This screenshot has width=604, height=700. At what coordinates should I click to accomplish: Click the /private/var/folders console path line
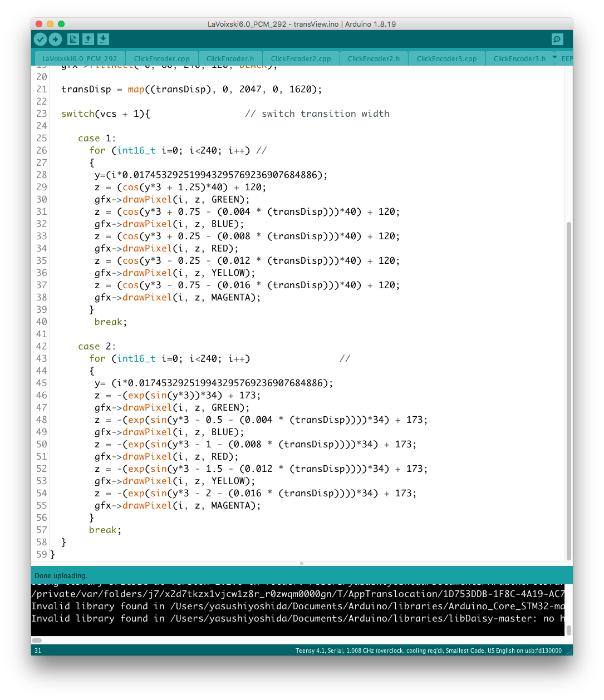298,594
